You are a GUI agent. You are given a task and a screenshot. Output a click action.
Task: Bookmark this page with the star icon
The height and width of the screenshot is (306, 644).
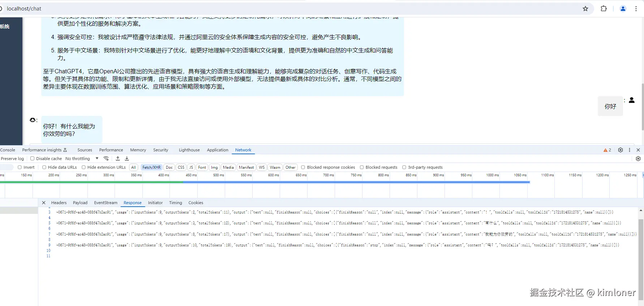click(x=585, y=9)
